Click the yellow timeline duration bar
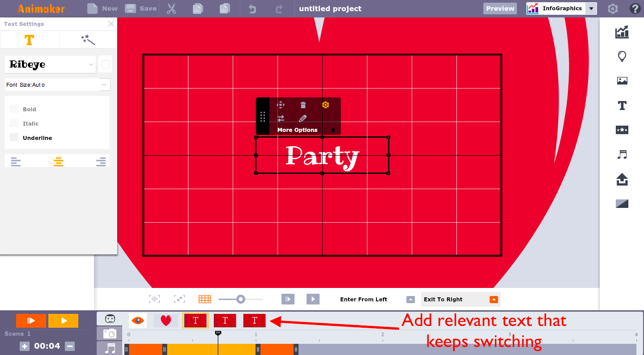The width and height of the screenshot is (644, 355). (211, 349)
